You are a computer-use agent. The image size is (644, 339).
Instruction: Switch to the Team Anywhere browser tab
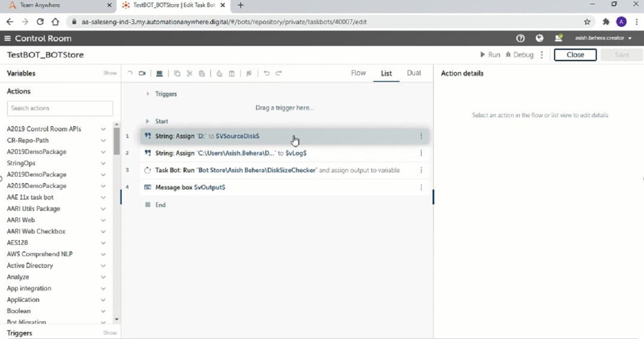click(58, 6)
